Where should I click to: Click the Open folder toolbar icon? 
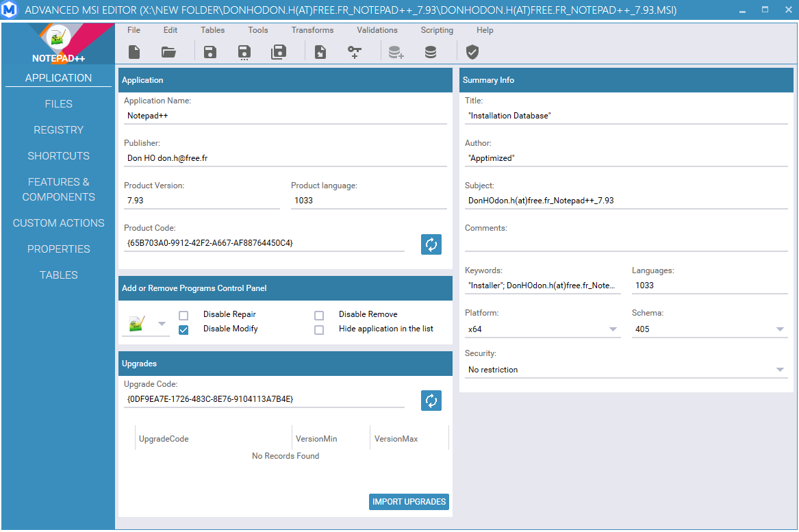coord(168,52)
